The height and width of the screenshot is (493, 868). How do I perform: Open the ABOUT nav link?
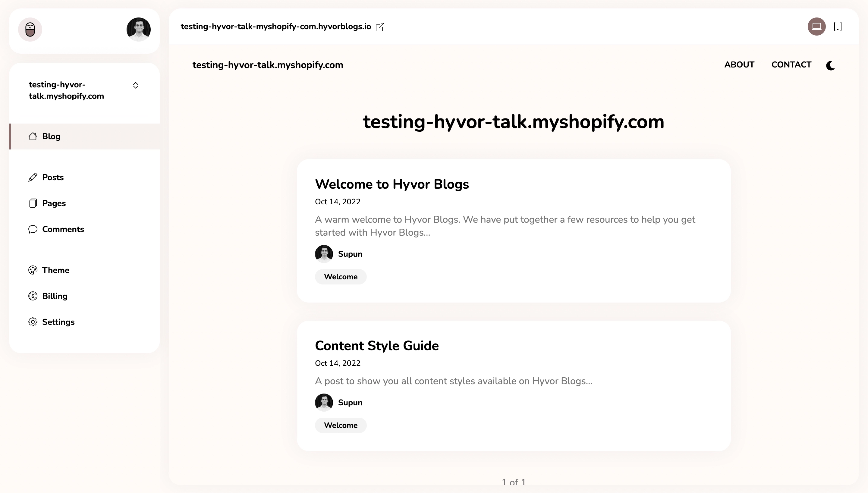click(x=739, y=65)
